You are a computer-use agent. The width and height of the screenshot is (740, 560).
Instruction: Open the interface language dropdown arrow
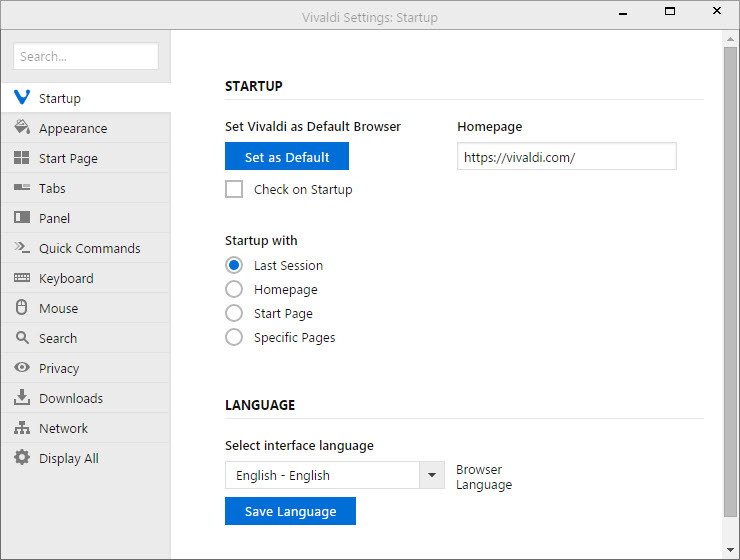[432, 475]
